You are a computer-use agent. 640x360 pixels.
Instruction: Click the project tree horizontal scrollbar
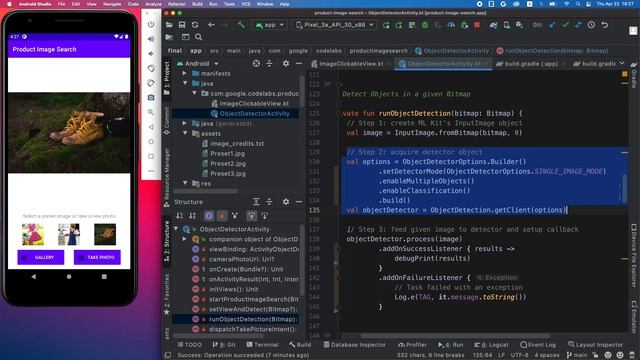click(x=205, y=191)
